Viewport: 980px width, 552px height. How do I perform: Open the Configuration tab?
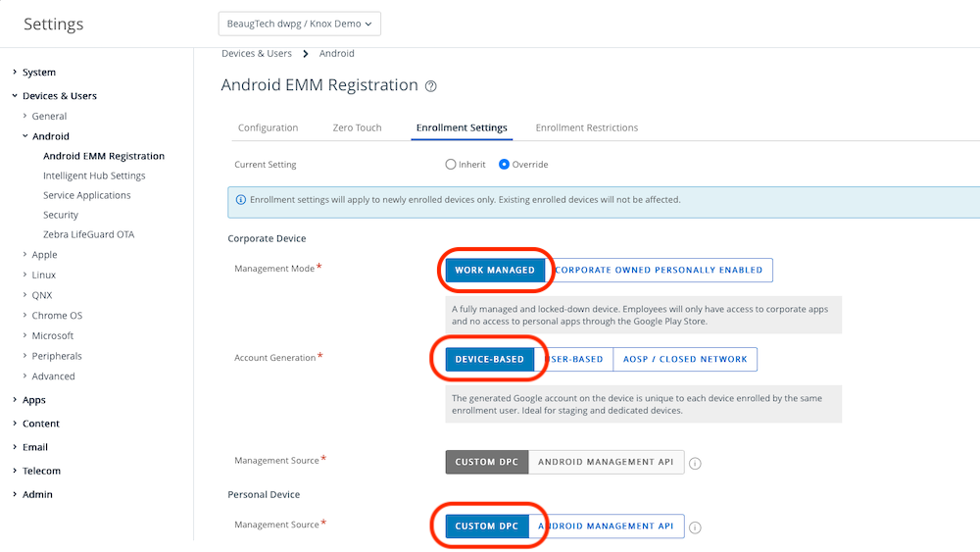click(x=268, y=127)
